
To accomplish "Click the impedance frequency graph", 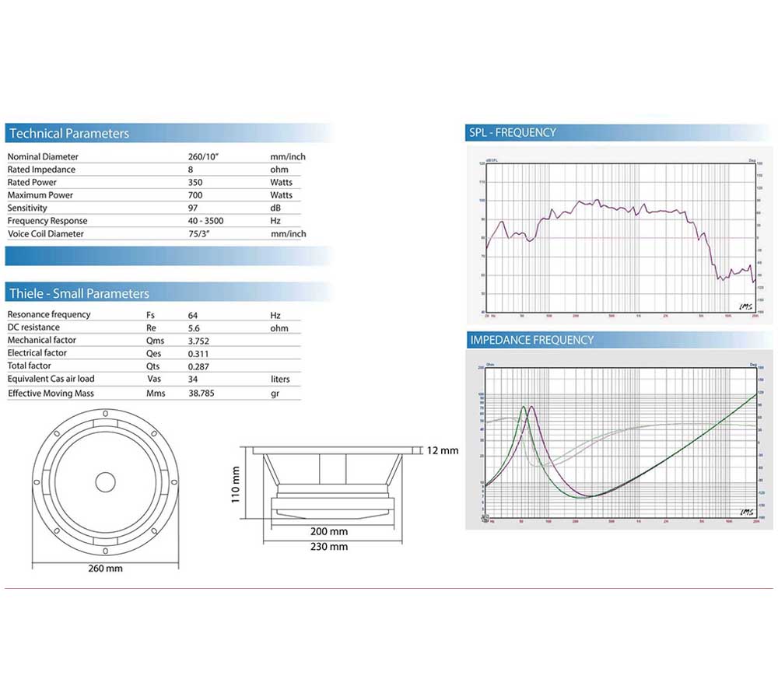I will pos(619,443).
